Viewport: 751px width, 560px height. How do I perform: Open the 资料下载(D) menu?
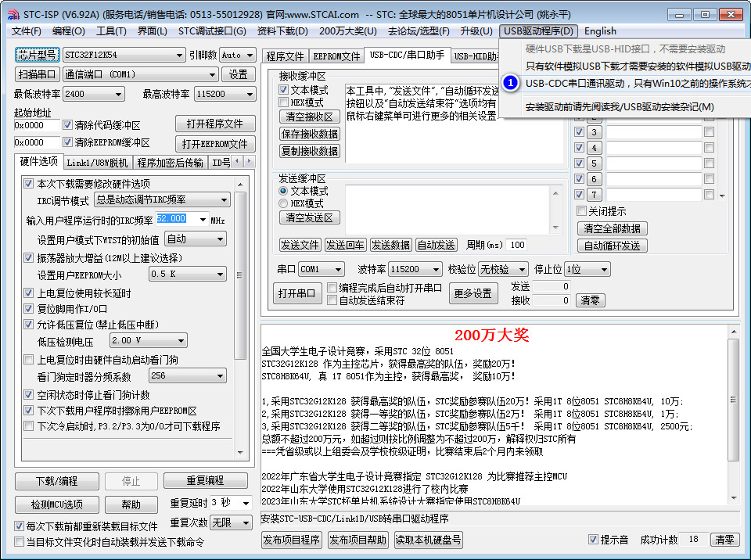click(x=282, y=31)
